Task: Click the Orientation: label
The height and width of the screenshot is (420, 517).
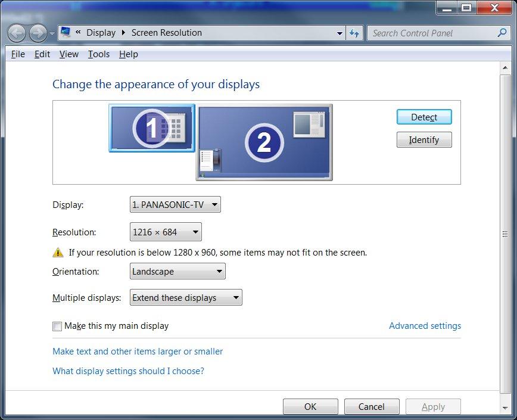Action: point(76,271)
